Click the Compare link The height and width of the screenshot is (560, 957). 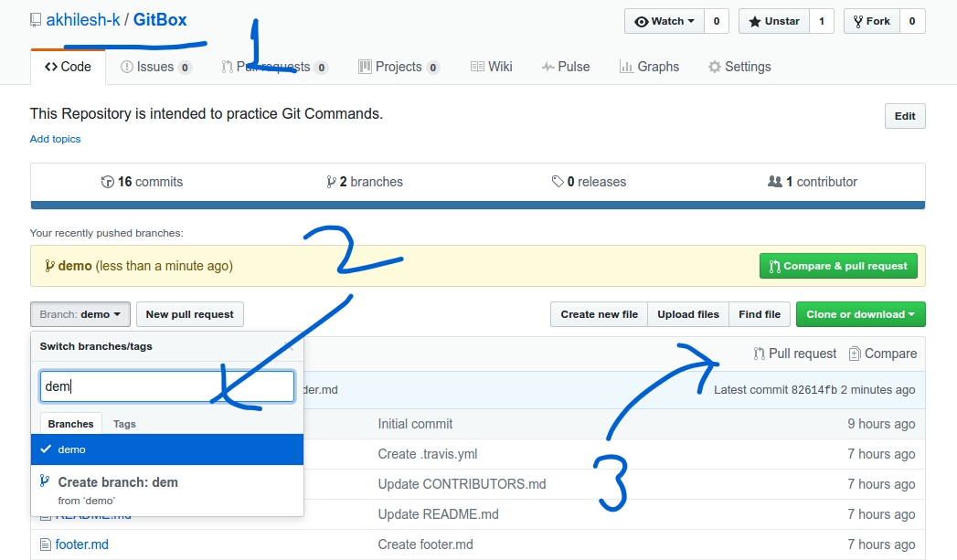coord(883,354)
